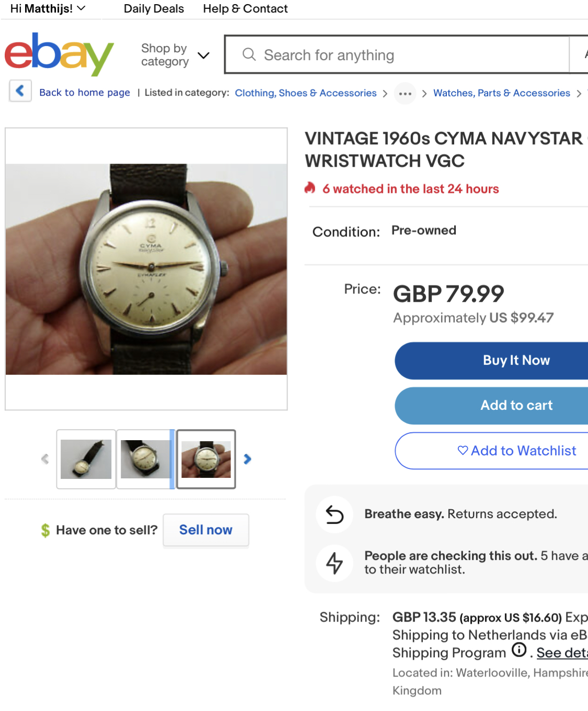
Task: Click the search magnifier icon
Action: 249,54
